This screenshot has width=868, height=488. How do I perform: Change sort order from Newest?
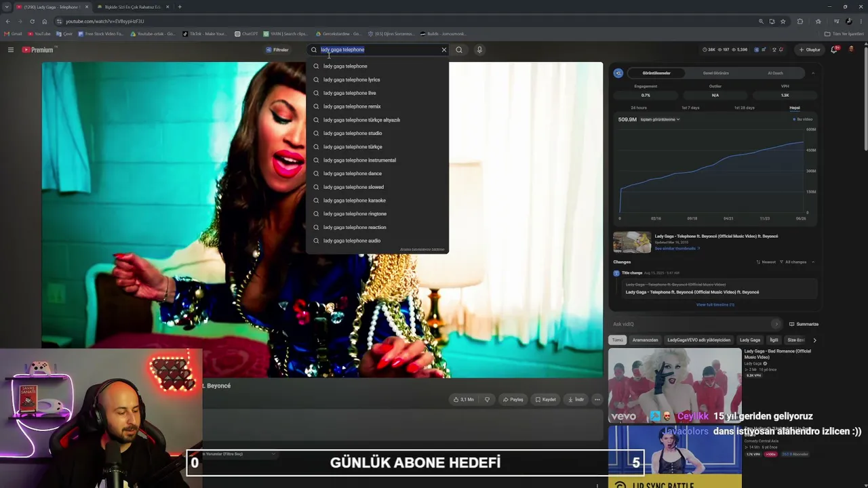[766, 262]
